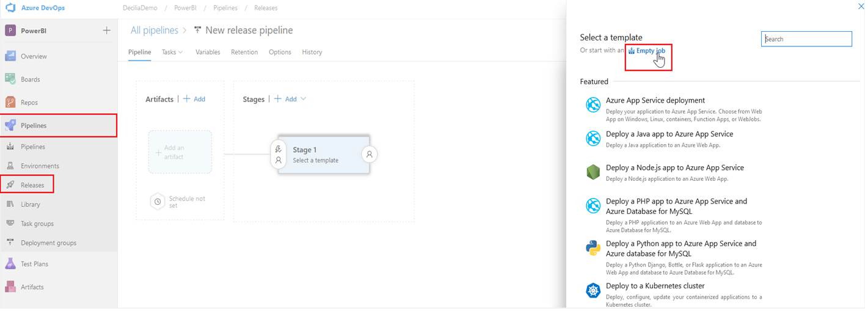Click the Pipelines hub rocket icon
868x311 pixels.
click(x=10, y=125)
